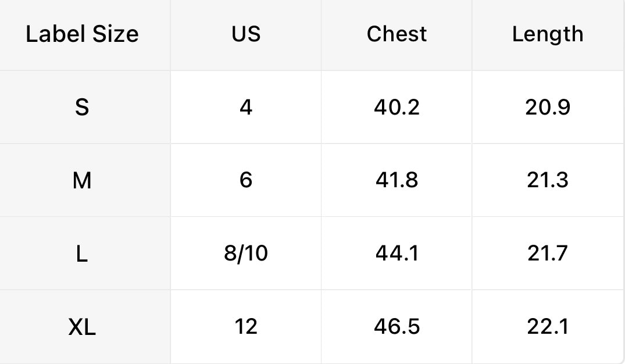Click chest measurement 41.8
Screen dimensions: 625x364
click(x=397, y=180)
